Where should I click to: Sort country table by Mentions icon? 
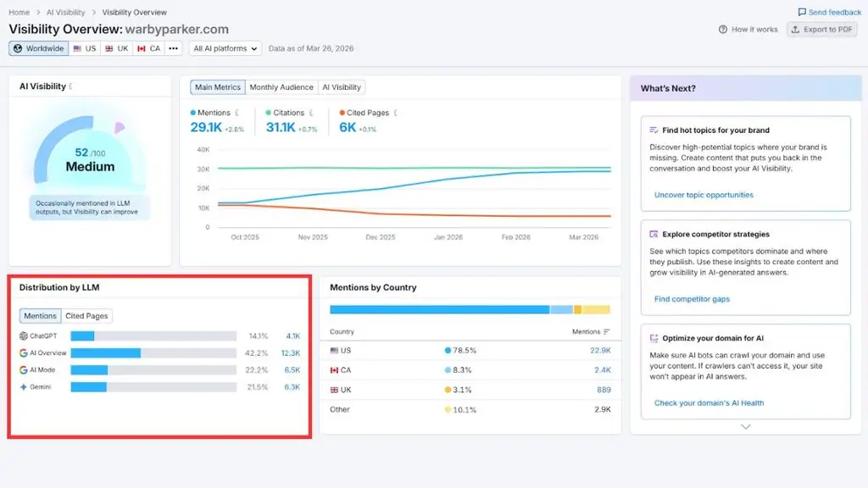(x=607, y=332)
